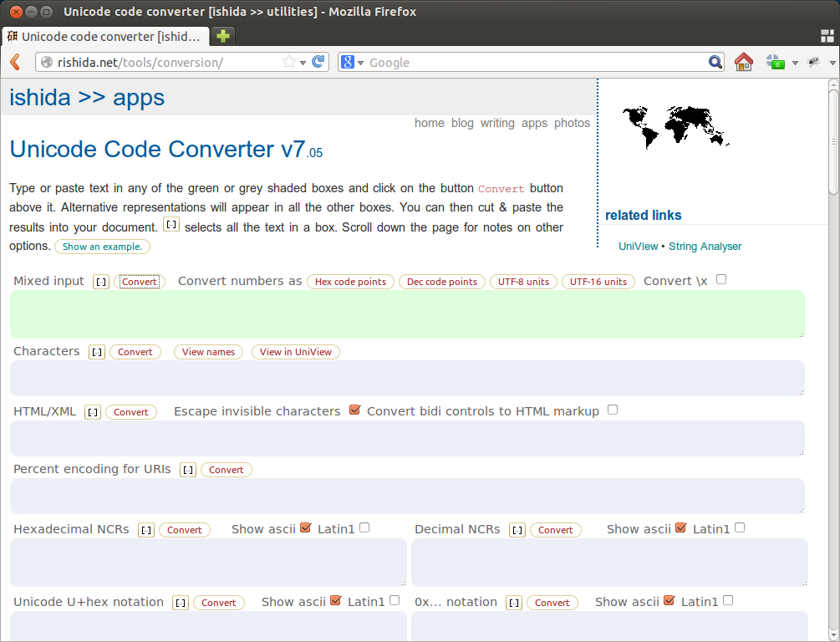Open new tab with green plus
The height and width of the screenshot is (642, 840).
tap(223, 37)
